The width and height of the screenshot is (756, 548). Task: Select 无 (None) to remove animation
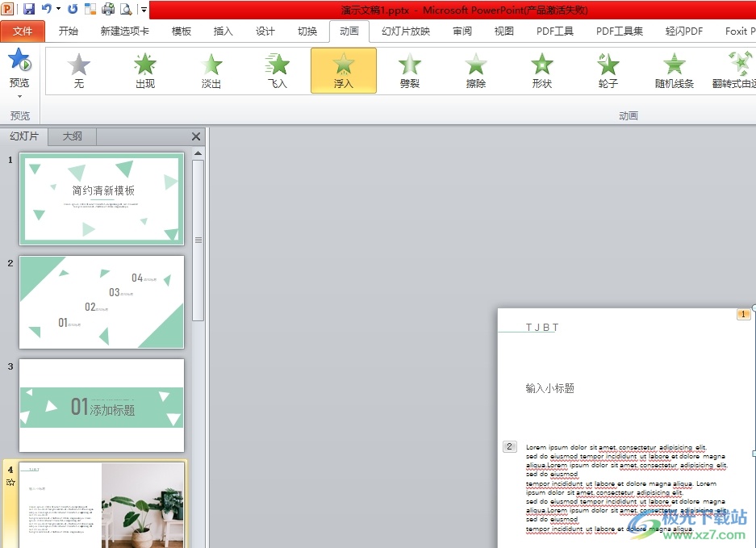click(x=79, y=70)
